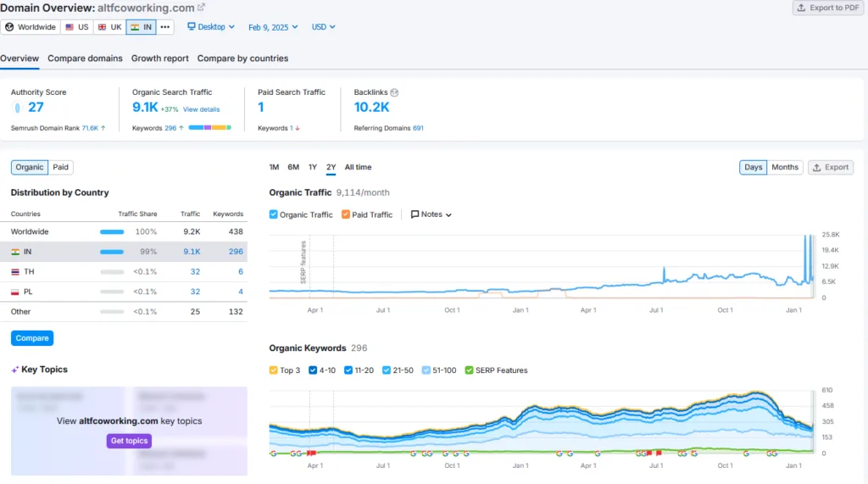Click the Compare button
The image size is (868, 484).
tap(32, 338)
